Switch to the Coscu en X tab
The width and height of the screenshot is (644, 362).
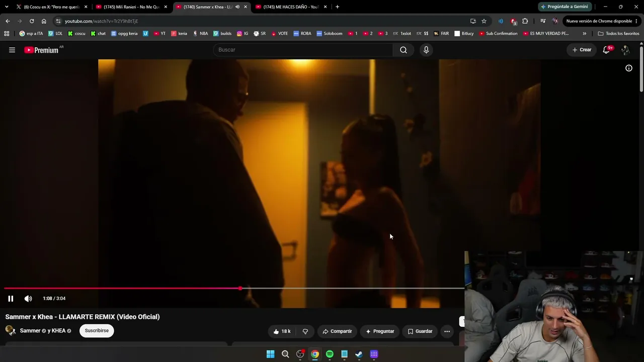(51, 7)
